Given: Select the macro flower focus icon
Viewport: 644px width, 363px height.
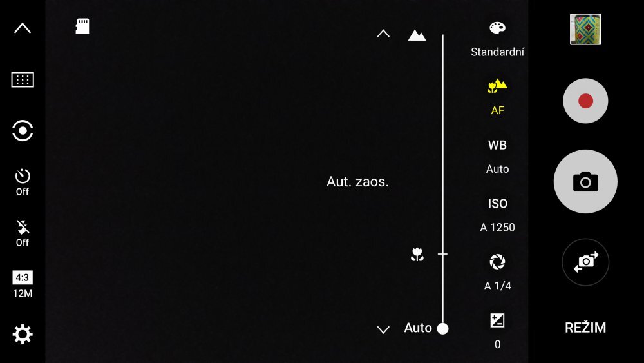Looking at the screenshot, I should pyautogui.click(x=417, y=255).
